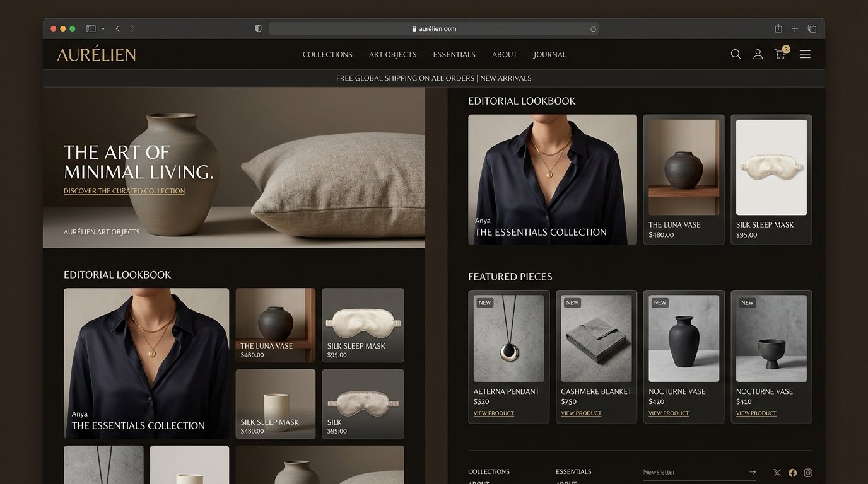The height and width of the screenshot is (484, 868).
Task: Click the Aurélien Art Objects hero caption
Action: click(x=102, y=232)
